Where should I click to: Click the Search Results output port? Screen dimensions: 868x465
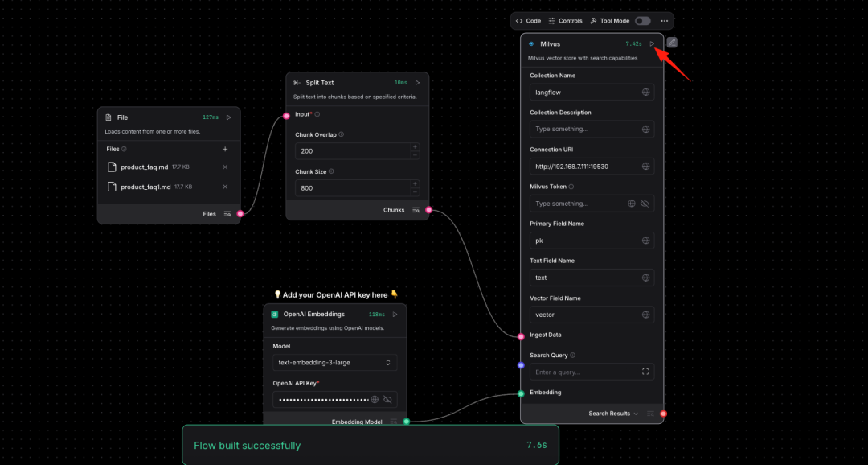(664, 414)
